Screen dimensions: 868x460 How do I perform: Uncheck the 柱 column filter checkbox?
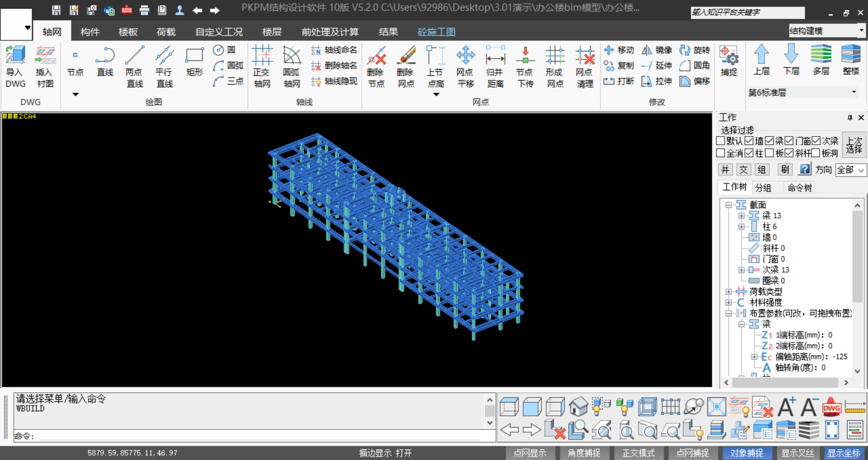(x=749, y=153)
